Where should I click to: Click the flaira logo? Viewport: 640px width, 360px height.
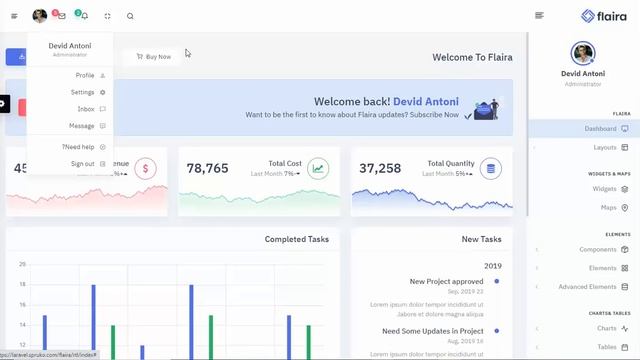[x=604, y=16]
